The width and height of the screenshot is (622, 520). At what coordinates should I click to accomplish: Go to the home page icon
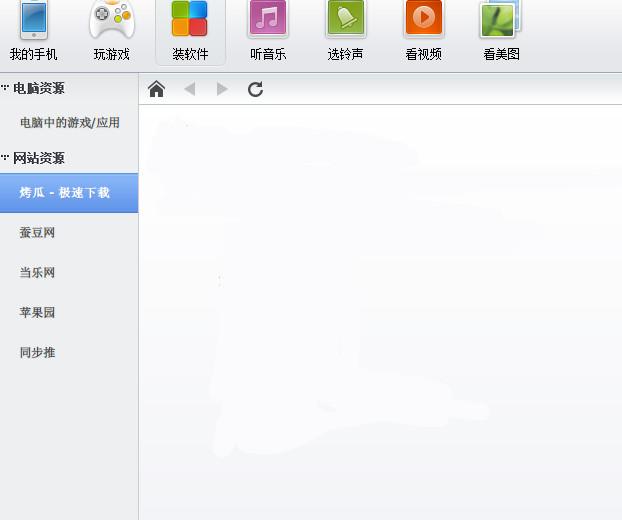pyautogui.click(x=156, y=89)
